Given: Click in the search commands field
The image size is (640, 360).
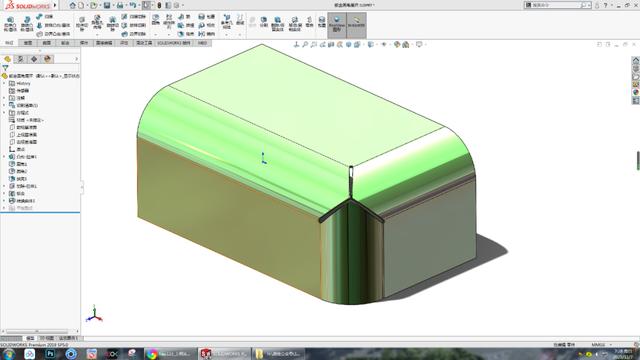Looking at the screenshot, I should pyautogui.click(x=556, y=5).
